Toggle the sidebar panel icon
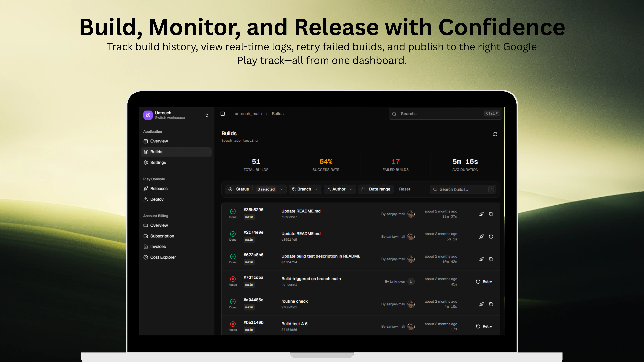This screenshot has height=362, width=644. click(223, 114)
